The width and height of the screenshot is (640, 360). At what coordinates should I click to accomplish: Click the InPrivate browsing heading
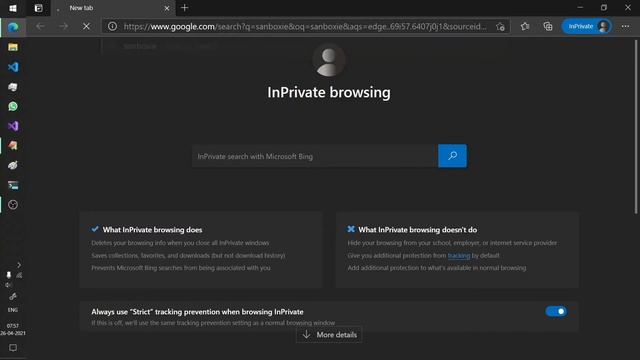coord(329,92)
